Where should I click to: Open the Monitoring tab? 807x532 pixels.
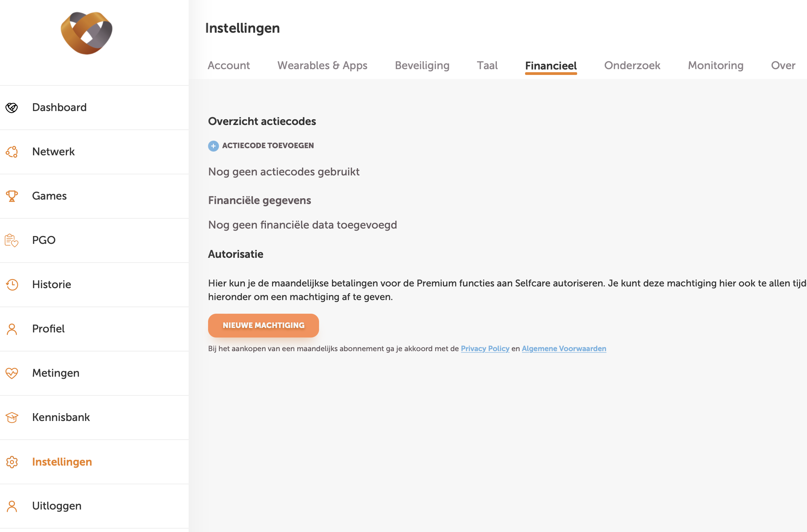[715, 65]
